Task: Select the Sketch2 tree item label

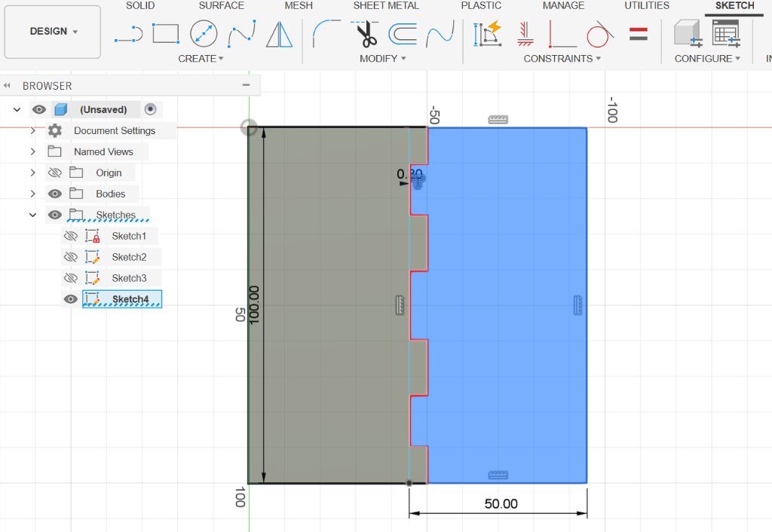Action: (x=129, y=257)
